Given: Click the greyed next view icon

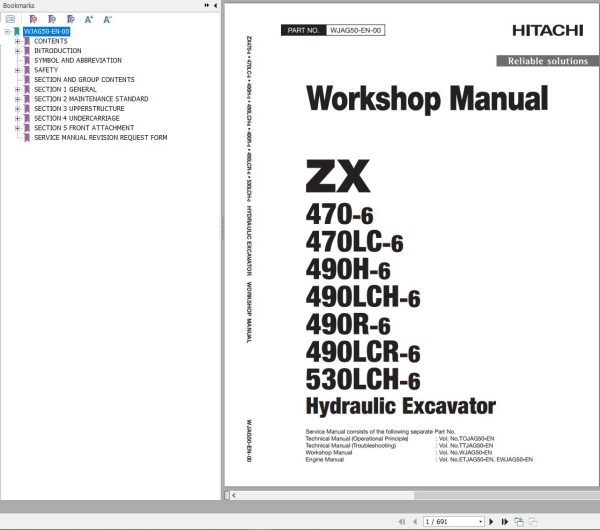Looking at the screenshot, I should point(533,522).
